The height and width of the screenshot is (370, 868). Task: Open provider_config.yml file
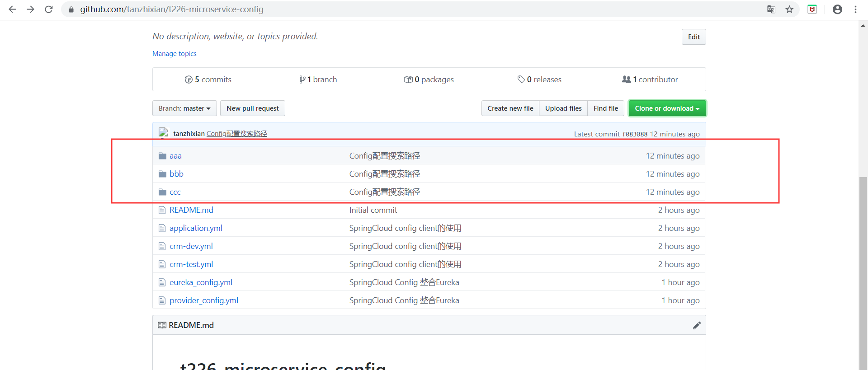(x=204, y=300)
